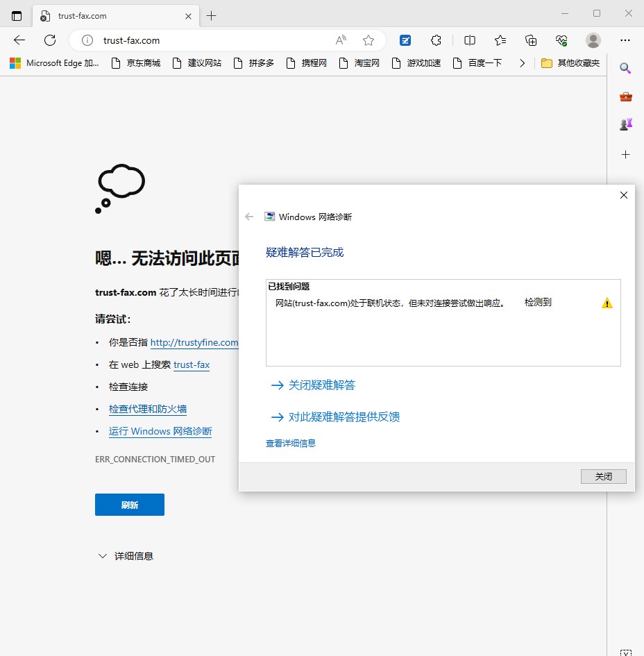Open Browser essentials heart icon

561,40
